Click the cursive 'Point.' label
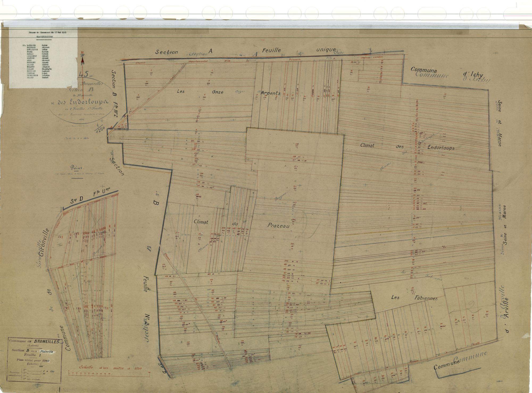Viewport: 532px width, 393px height. 77,168
